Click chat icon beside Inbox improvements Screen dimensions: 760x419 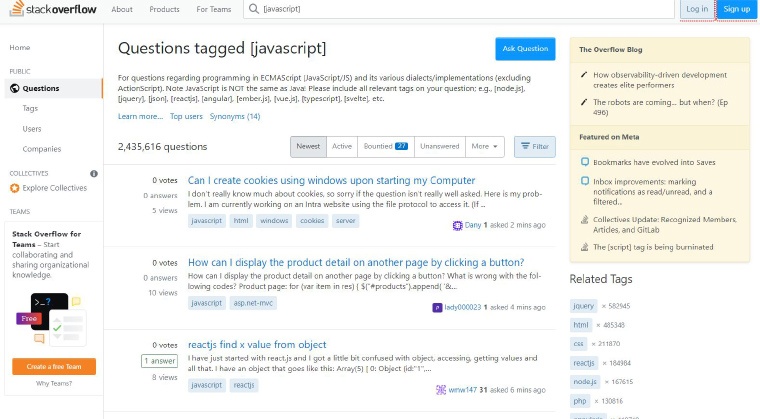coord(585,181)
